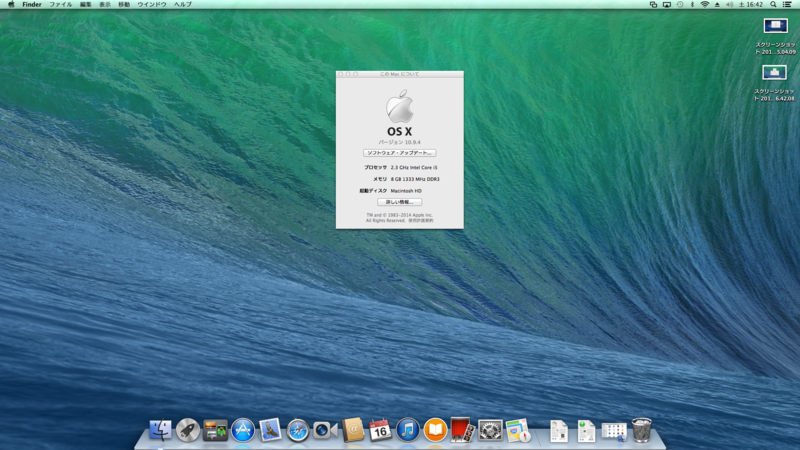This screenshot has width=800, height=450.
Task: Open the Trash in the Dock
Action: [x=641, y=430]
